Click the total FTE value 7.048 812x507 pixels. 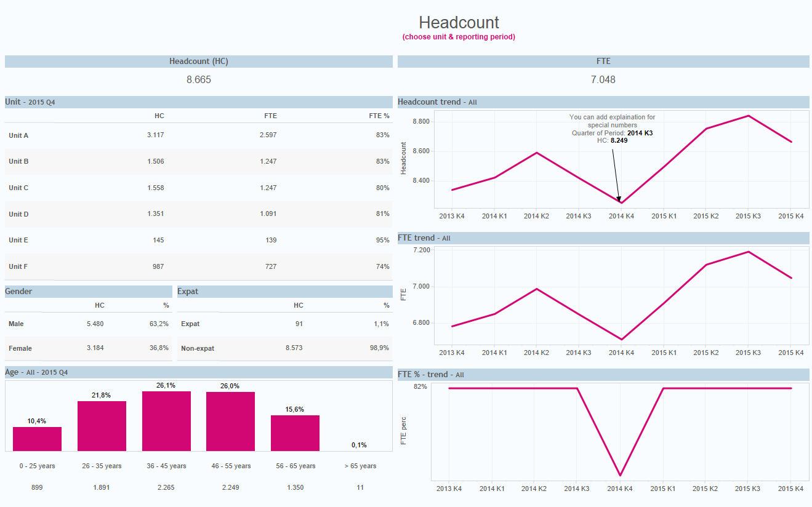pos(603,79)
